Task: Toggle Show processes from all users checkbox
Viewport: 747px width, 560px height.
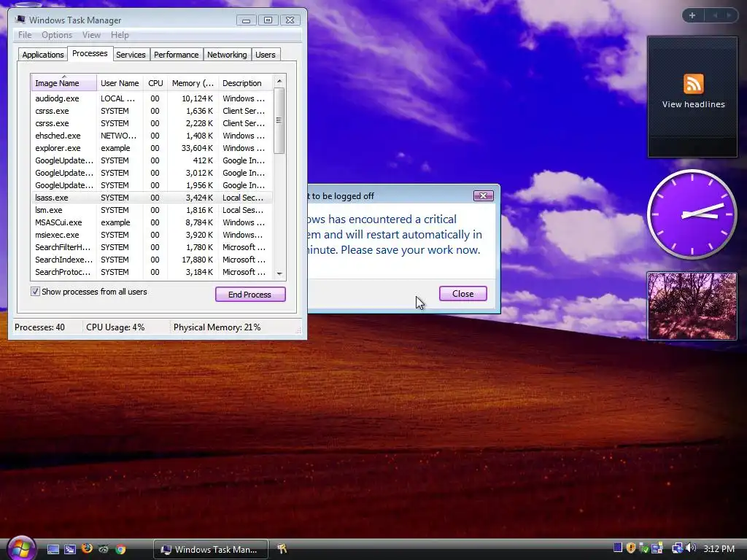Action: [35, 292]
